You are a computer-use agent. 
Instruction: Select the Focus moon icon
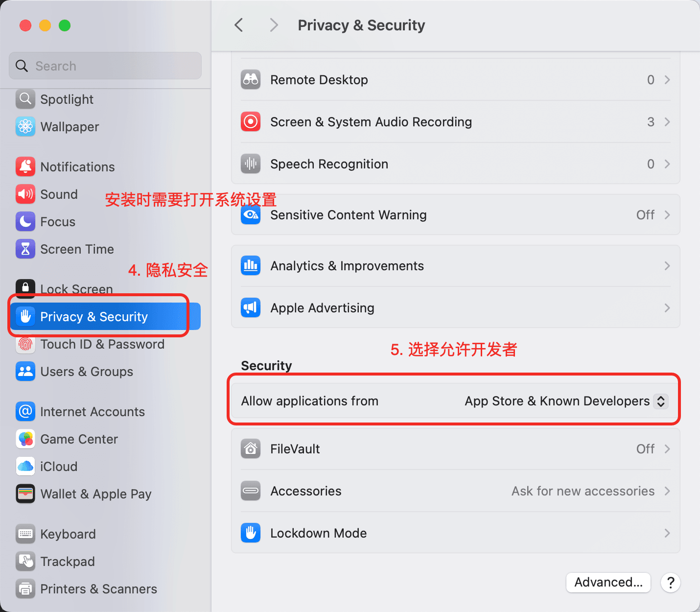(25, 221)
